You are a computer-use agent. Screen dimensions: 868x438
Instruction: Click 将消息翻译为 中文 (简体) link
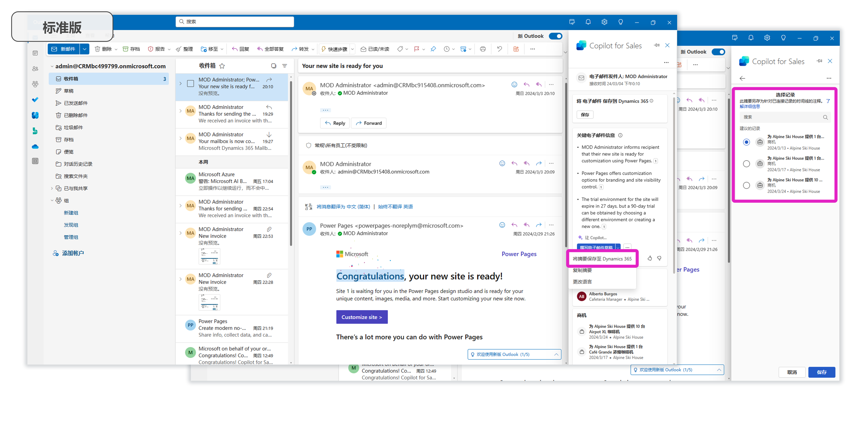click(343, 207)
